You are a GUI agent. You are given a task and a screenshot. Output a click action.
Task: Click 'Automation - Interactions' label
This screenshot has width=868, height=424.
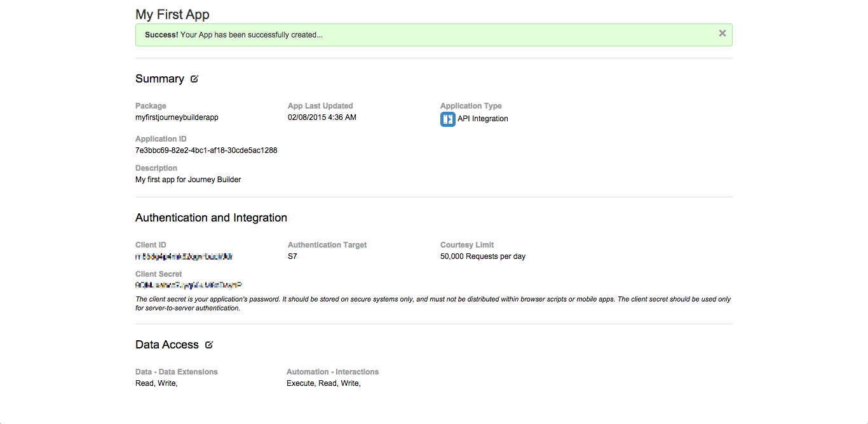point(332,372)
